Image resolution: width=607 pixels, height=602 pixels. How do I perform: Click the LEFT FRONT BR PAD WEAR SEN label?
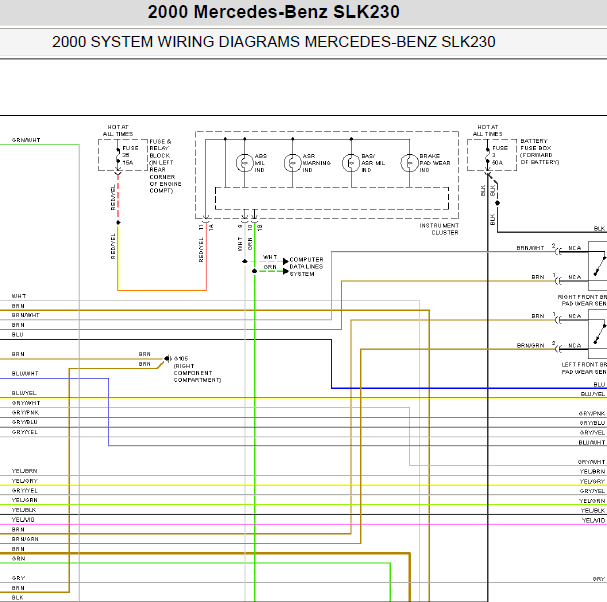click(x=584, y=368)
